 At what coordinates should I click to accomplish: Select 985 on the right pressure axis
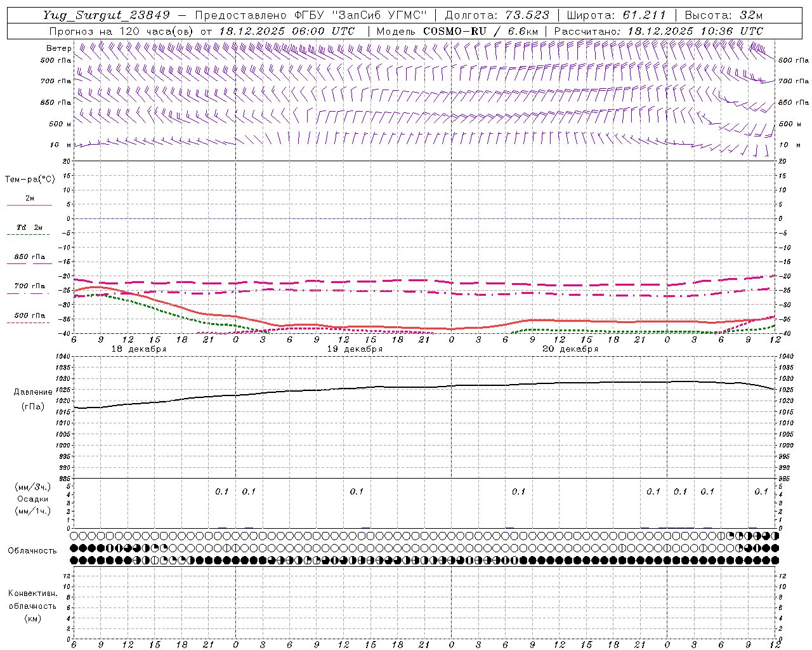(785, 479)
